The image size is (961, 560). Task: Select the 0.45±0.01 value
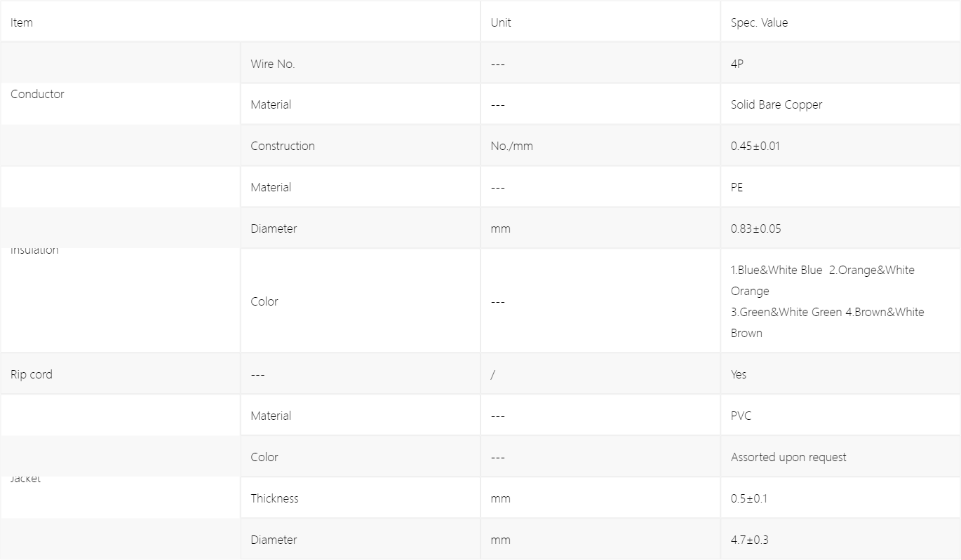point(755,146)
